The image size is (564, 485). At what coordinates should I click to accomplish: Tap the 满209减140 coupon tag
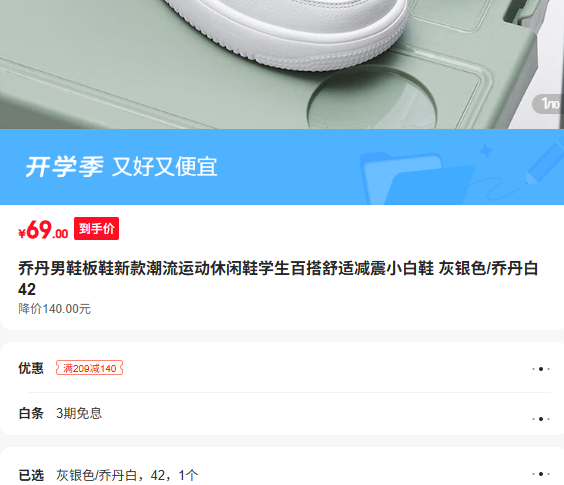coord(89,368)
